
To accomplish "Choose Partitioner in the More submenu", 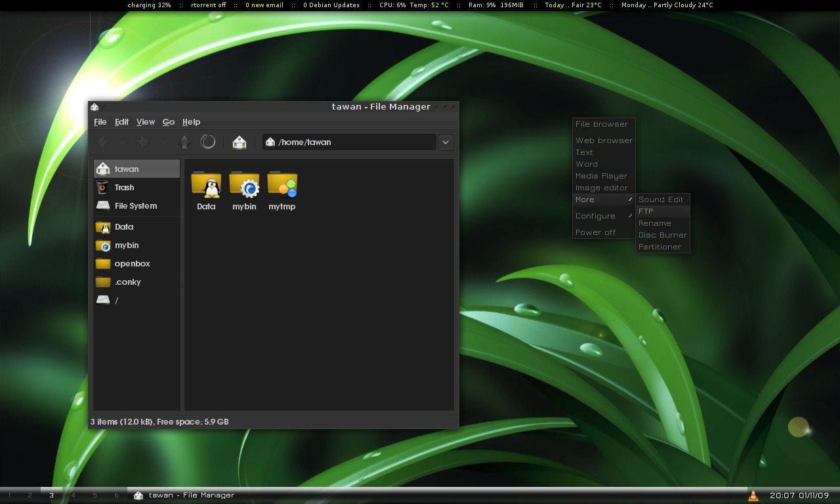I will [663, 247].
